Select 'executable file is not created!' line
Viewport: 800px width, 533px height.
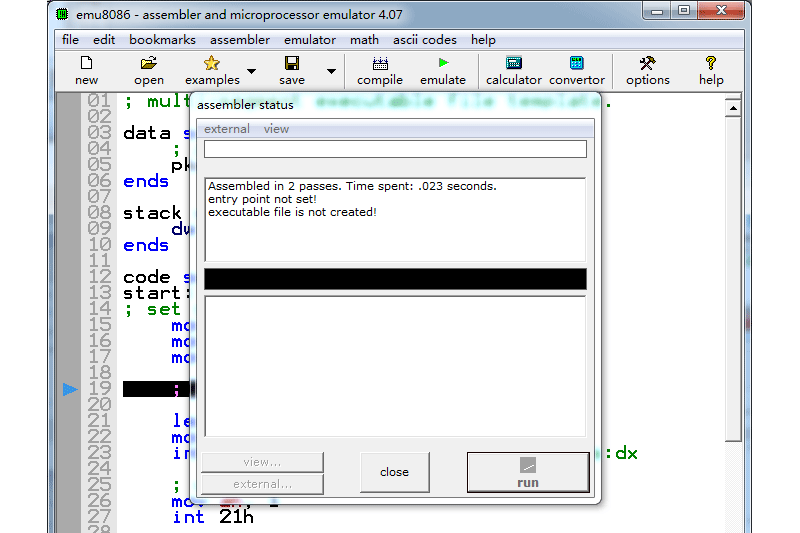coord(292,212)
